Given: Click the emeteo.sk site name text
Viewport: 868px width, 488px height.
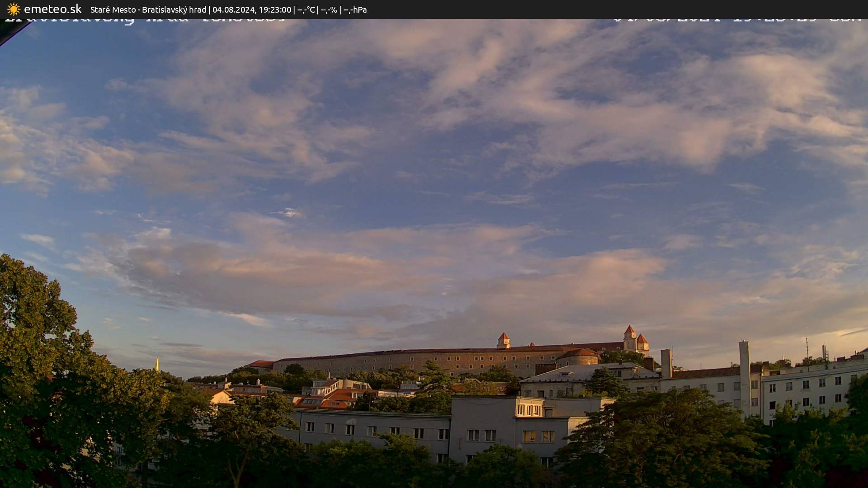Looking at the screenshot, I should coord(52,9).
